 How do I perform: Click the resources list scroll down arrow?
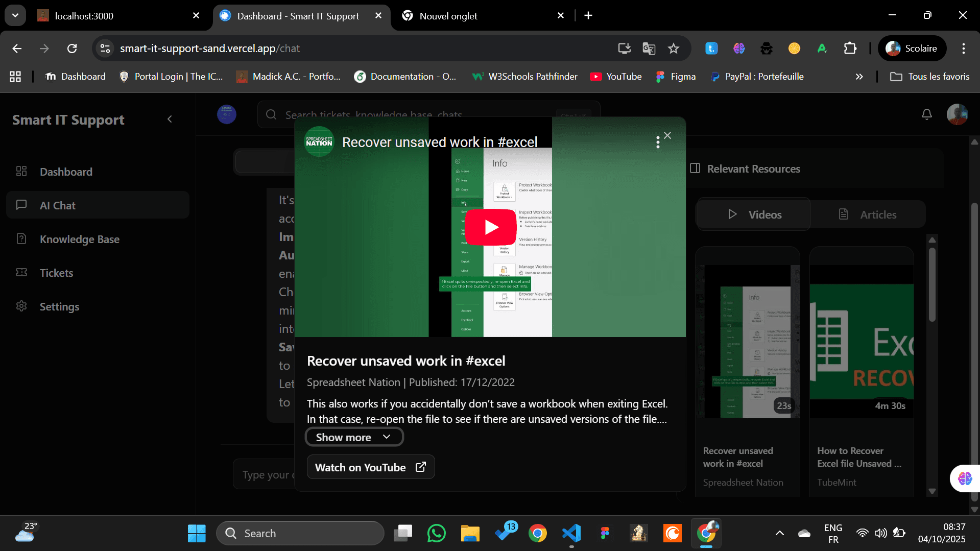[932, 491]
